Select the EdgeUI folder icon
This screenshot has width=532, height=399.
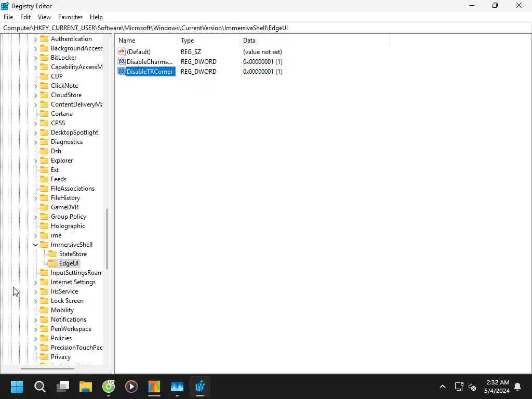click(52, 263)
